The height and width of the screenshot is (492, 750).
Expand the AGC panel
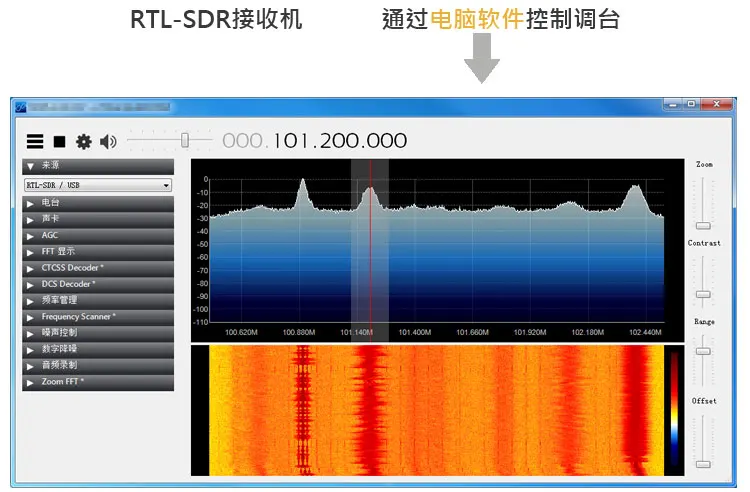pyautogui.click(x=98, y=236)
